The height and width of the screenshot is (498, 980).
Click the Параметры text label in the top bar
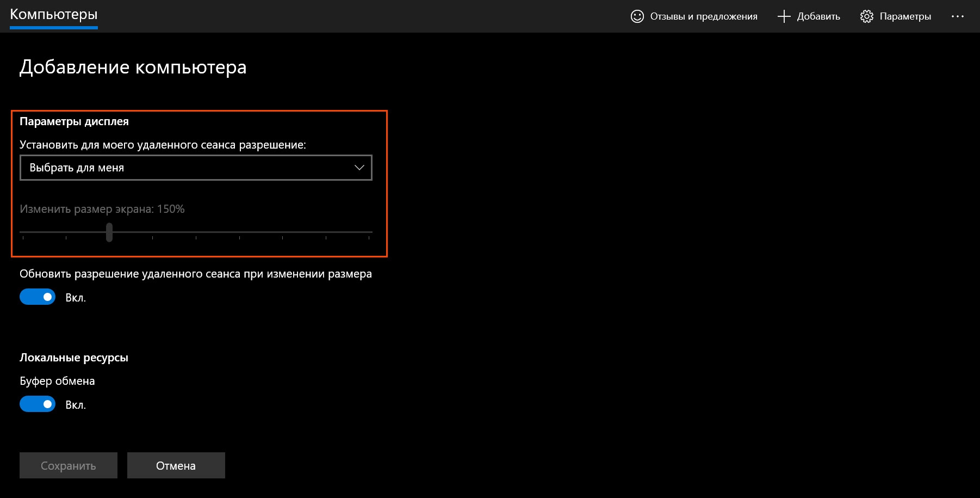pos(905,16)
